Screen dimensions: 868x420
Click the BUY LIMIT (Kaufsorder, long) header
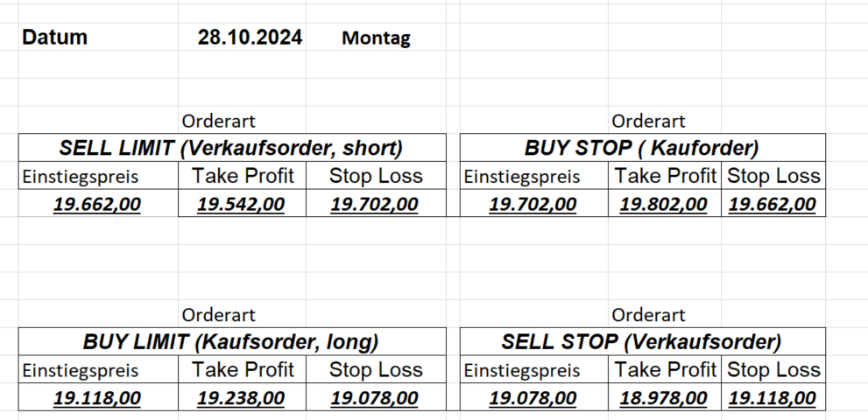[x=232, y=342]
